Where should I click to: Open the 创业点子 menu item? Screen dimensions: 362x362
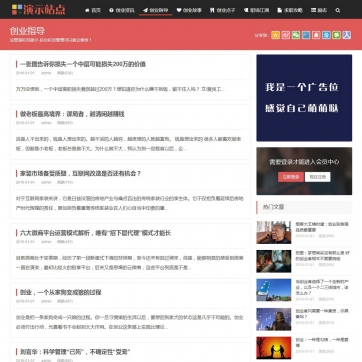click(x=222, y=10)
